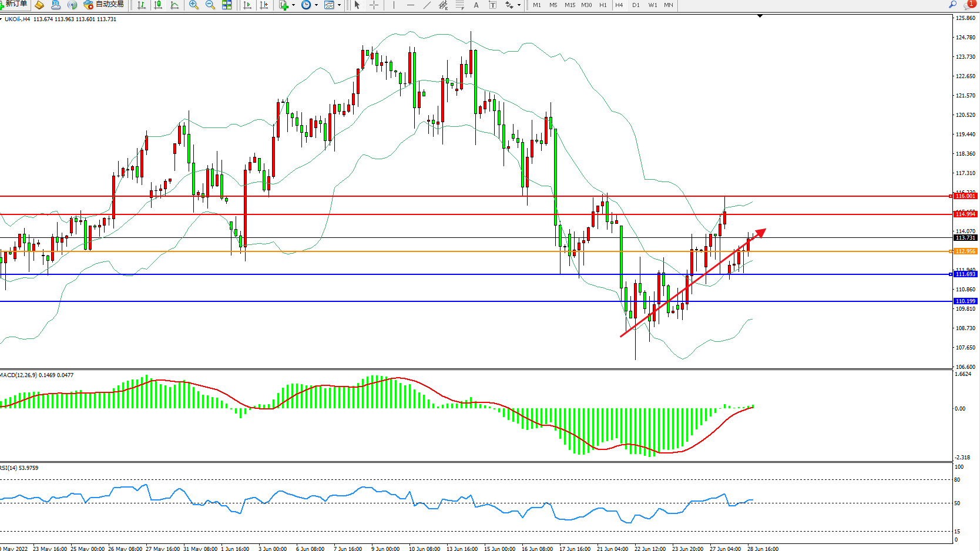This screenshot has width=980, height=551.
Task: Zoom out of the chart
Action: click(x=210, y=5)
